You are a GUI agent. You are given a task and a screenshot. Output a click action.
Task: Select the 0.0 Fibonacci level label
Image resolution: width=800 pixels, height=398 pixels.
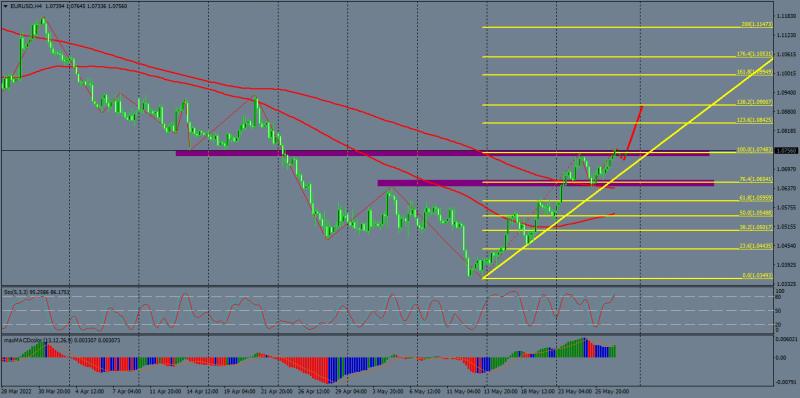tap(757, 276)
